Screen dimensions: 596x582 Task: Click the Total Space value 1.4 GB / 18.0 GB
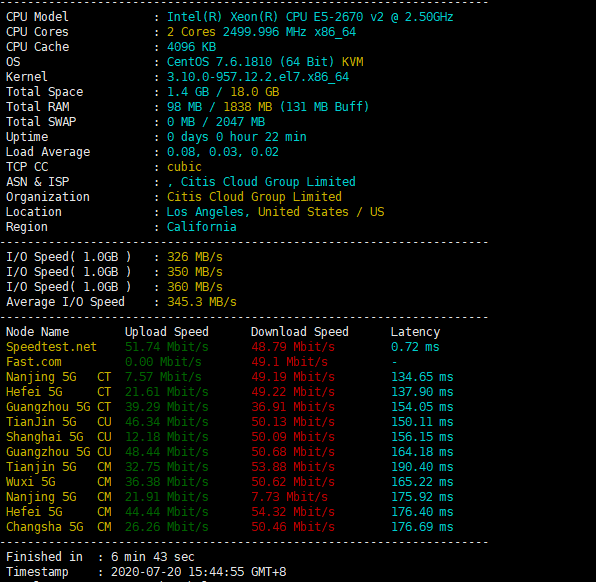point(223,92)
